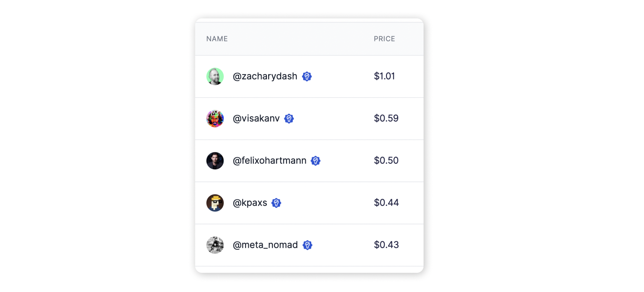Click the verified badge next to @zacharydash

pos(307,76)
